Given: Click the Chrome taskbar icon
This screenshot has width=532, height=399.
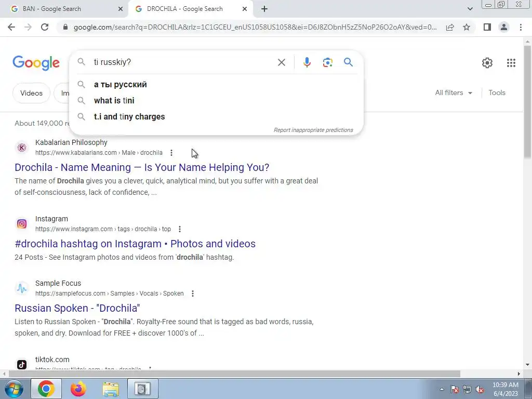Looking at the screenshot, I should 46,389.
